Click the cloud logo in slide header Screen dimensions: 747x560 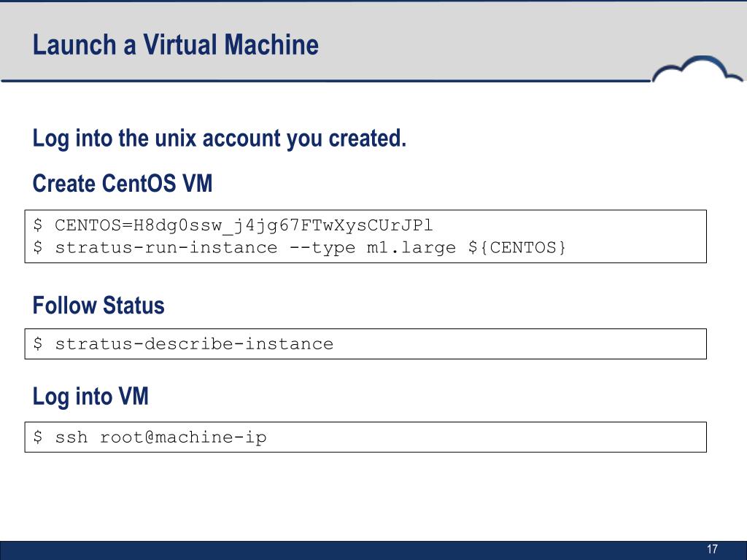tap(697, 69)
